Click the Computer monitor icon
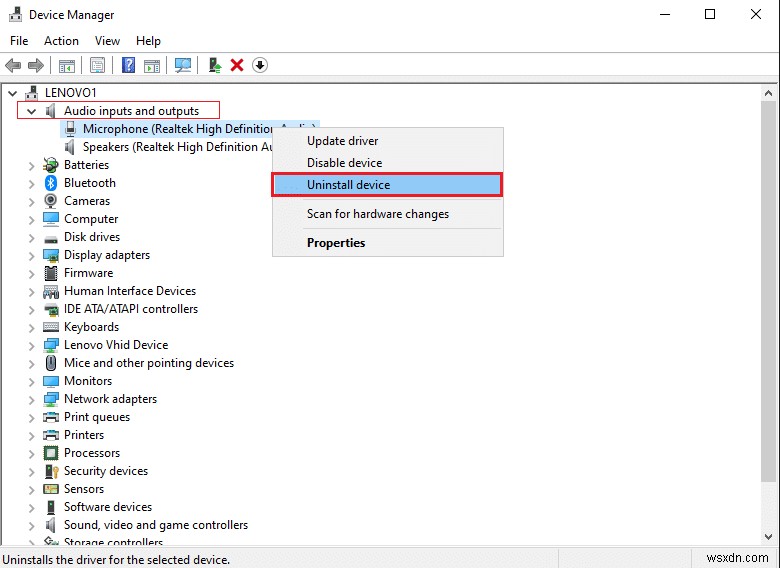Image resolution: width=780 pixels, height=568 pixels. [x=51, y=219]
